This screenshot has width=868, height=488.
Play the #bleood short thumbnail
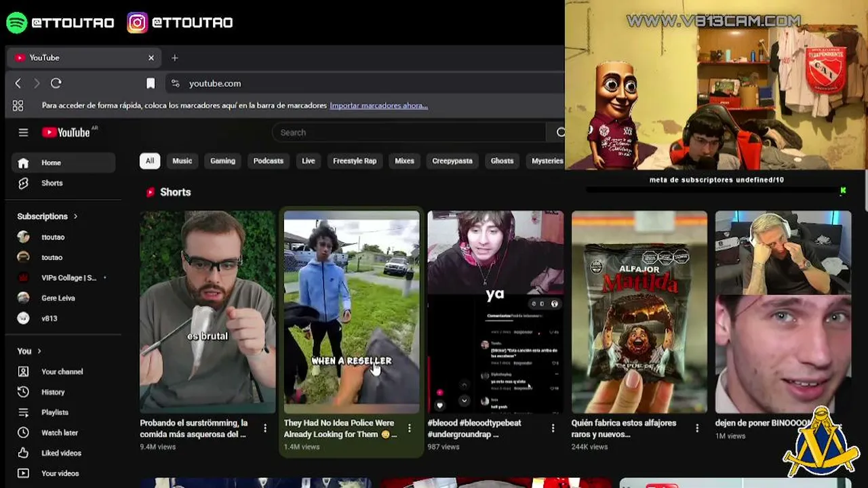[495, 312]
